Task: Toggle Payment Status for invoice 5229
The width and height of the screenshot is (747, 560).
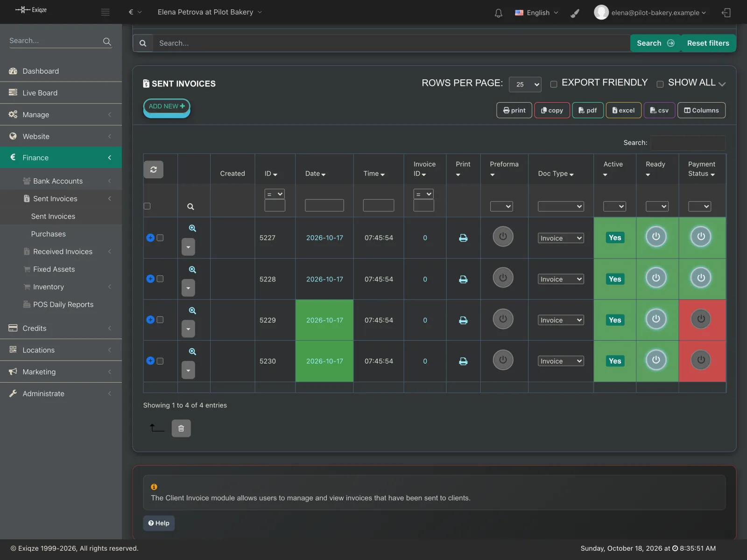Action: click(x=701, y=319)
